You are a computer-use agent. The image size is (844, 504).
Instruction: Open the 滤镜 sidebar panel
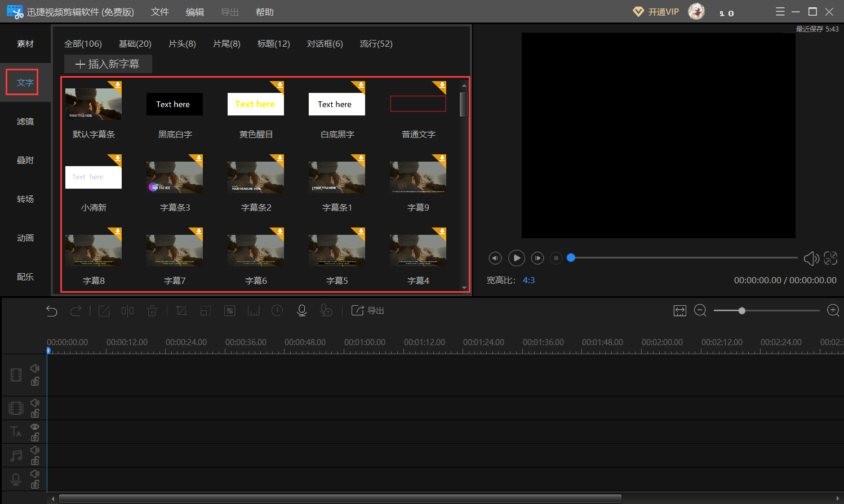point(25,121)
